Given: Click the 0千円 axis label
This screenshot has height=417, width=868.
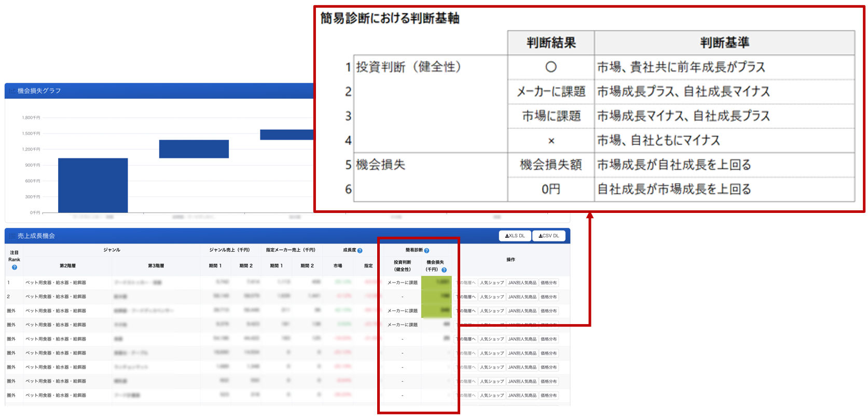Looking at the screenshot, I should click(x=35, y=212).
